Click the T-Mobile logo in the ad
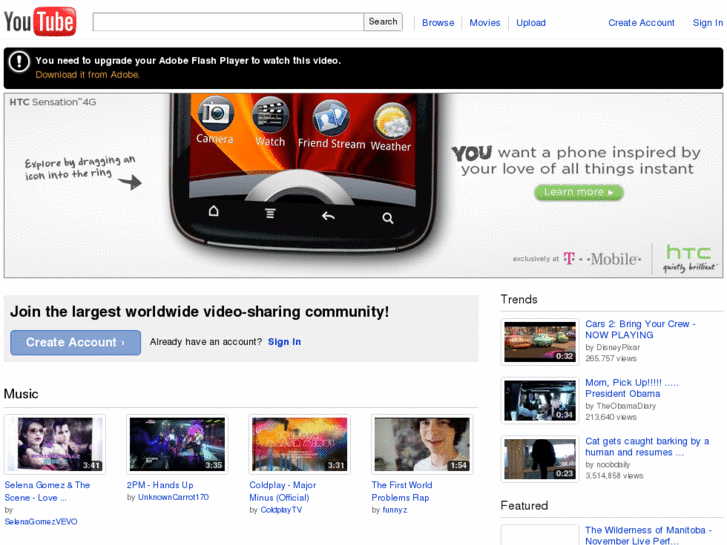727x545 pixels. [602, 259]
